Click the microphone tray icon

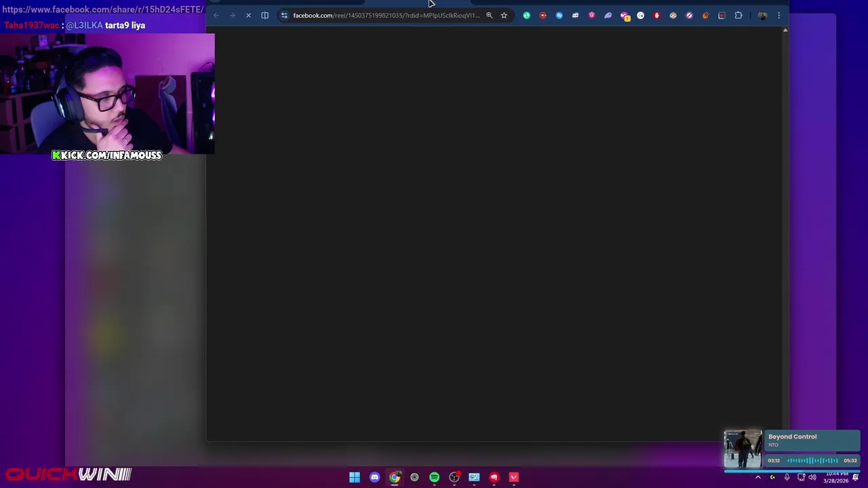787,477
